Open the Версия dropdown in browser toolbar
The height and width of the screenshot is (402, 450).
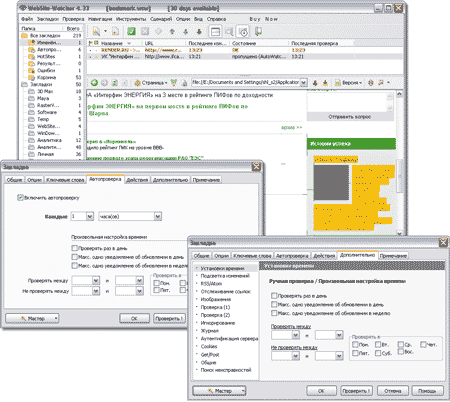point(348,83)
